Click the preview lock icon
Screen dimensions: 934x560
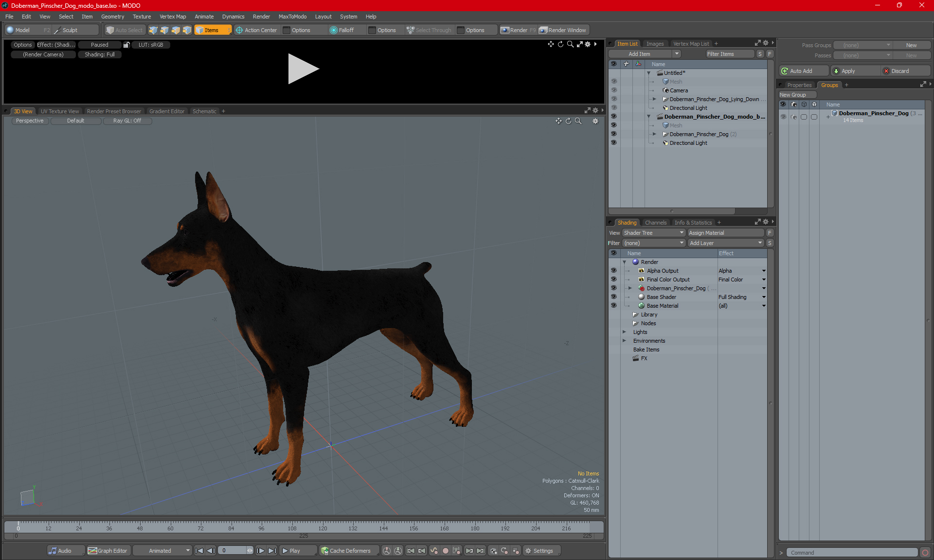(126, 45)
